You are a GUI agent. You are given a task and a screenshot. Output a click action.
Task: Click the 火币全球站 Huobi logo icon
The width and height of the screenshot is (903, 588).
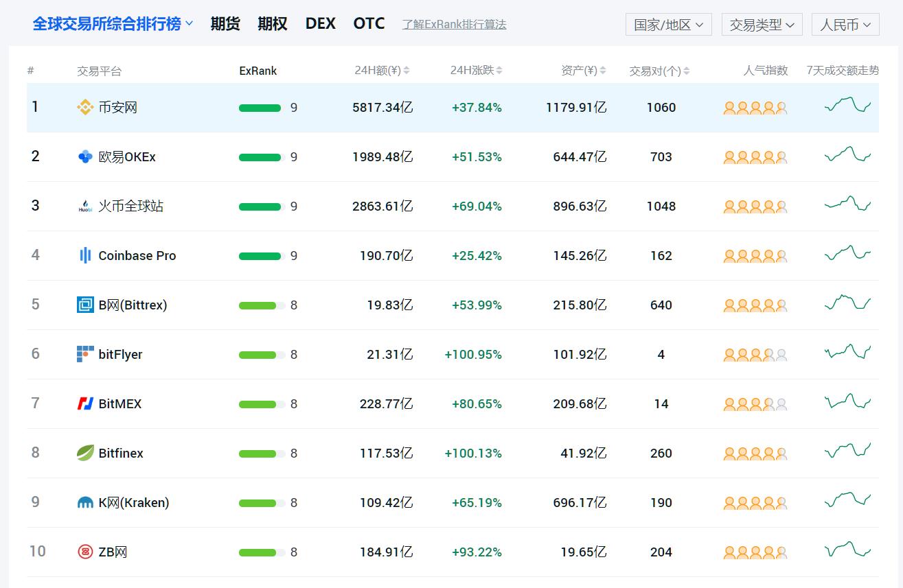click(x=85, y=206)
